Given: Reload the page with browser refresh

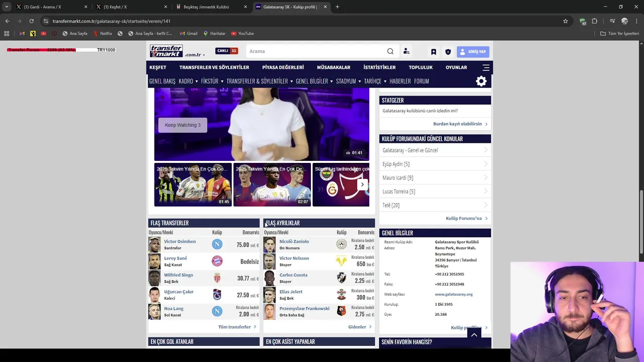Looking at the screenshot, I should point(31,21).
